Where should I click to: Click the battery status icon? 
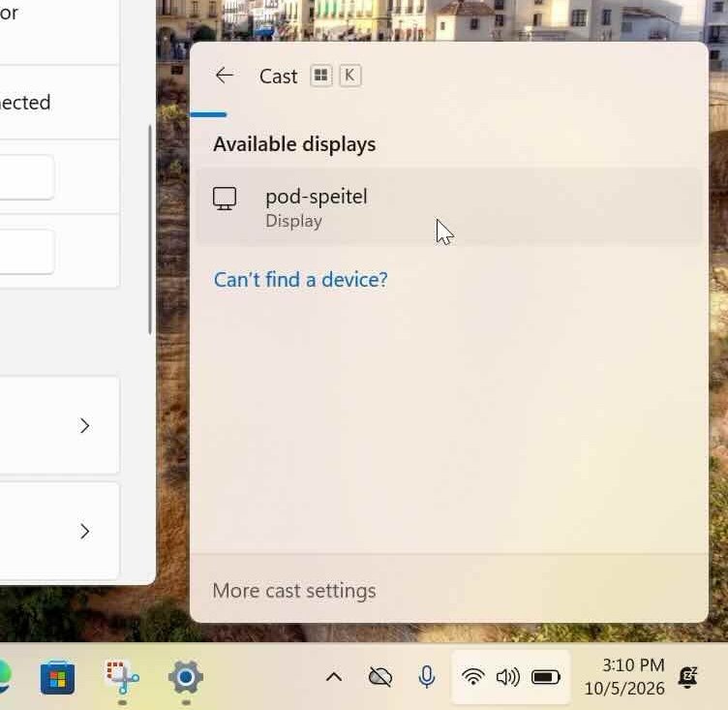tap(546, 677)
